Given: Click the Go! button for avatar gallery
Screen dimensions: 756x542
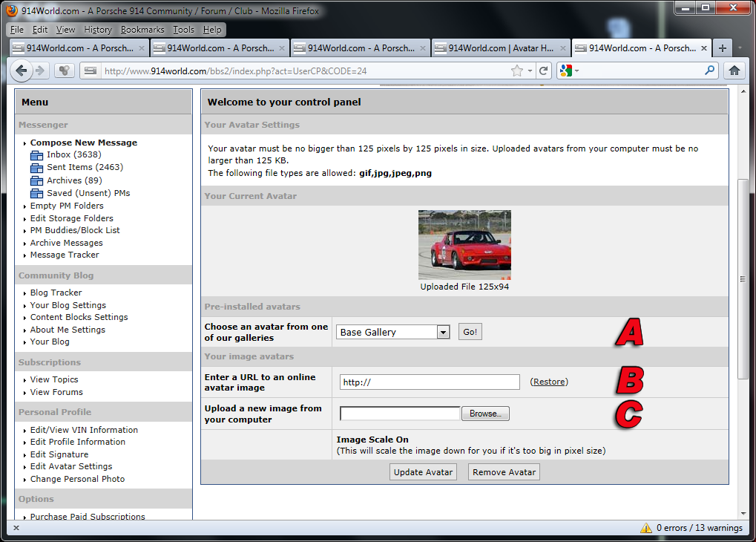Looking at the screenshot, I should pos(470,332).
